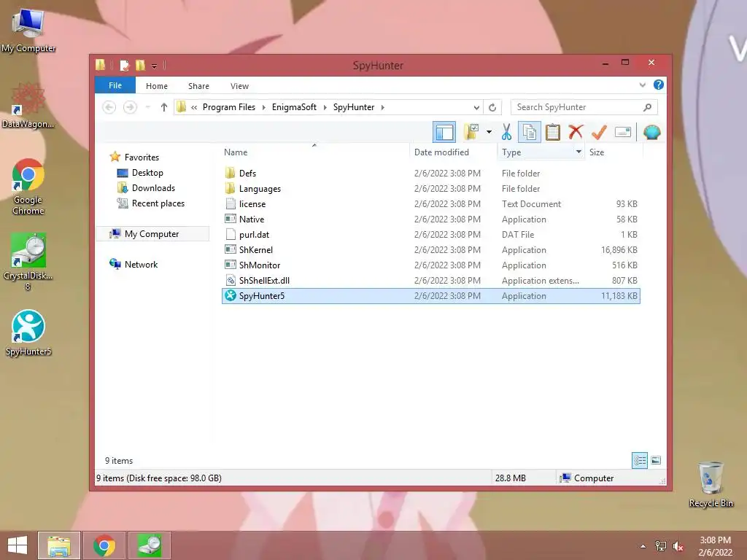Screen dimensions: 747x560
Task: Open the File menu
Action: click(x=115, y=85)
